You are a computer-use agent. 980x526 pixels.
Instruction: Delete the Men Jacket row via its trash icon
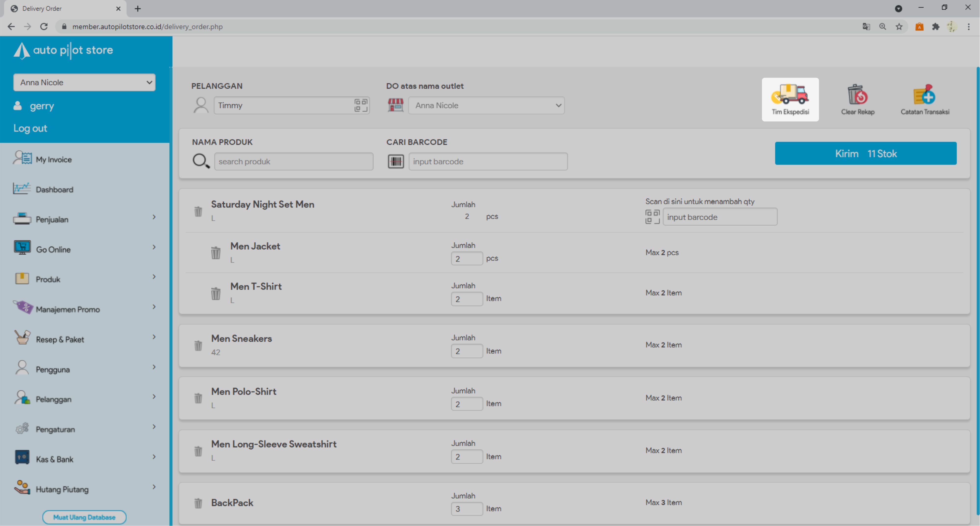pos(216,252)
